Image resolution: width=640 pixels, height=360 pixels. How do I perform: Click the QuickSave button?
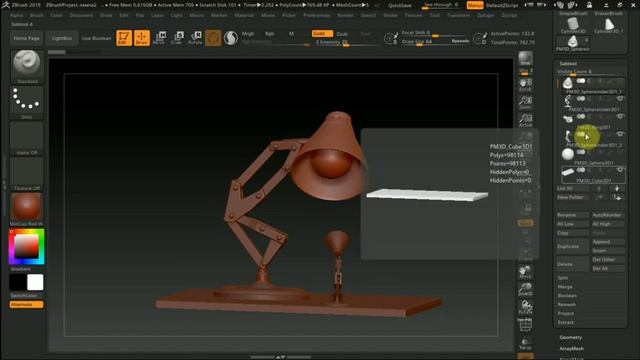click(400, 6)
